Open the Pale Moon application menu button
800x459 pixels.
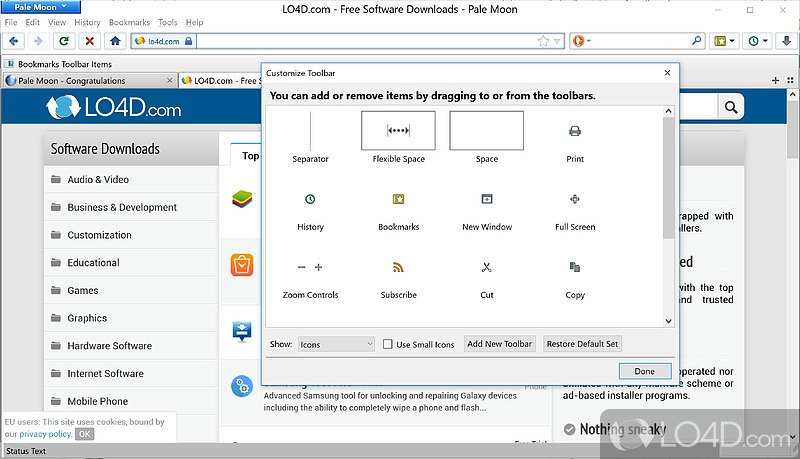point(41,7)
